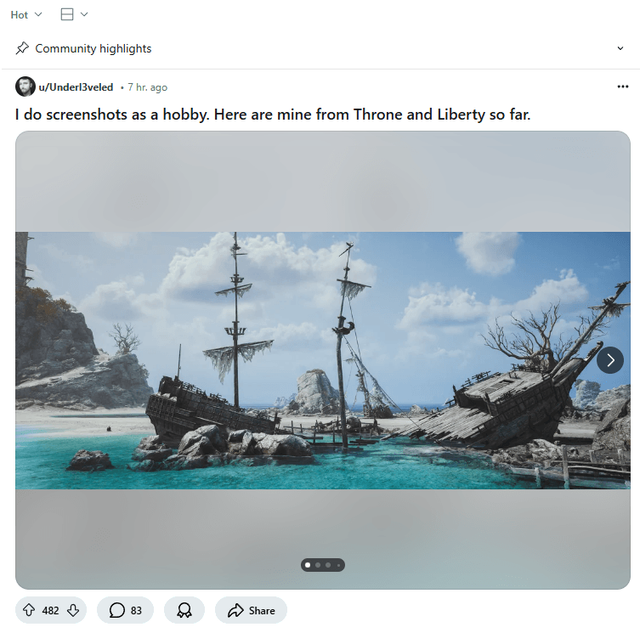Select the third gallery pagination dot
This screenshot has width=640, height=626.
[x=328, y=565]
